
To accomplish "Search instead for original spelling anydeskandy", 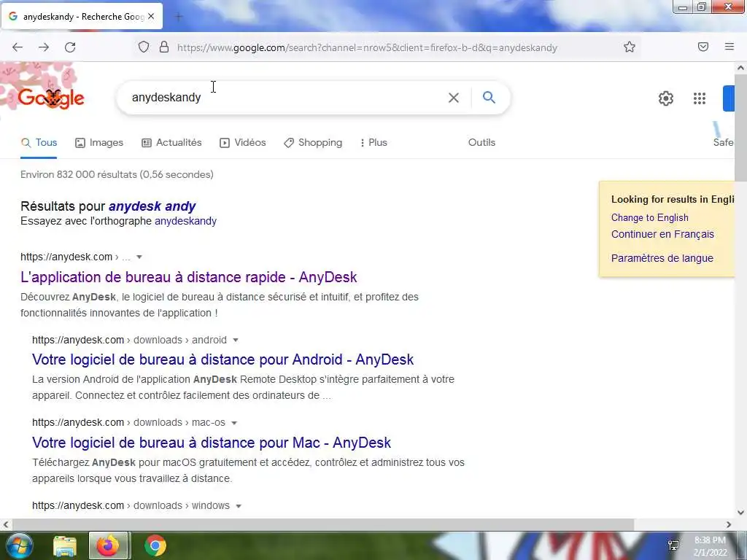I will tap(185, 221).
